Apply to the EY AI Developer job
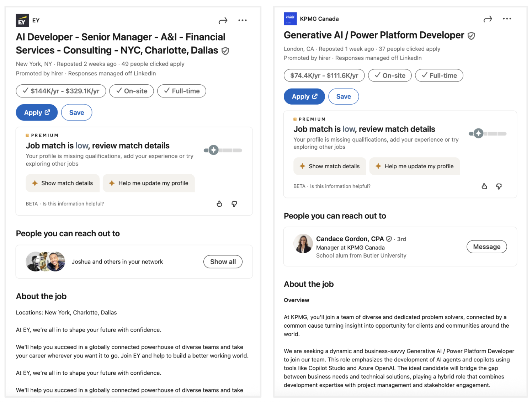 pos(37,113)
